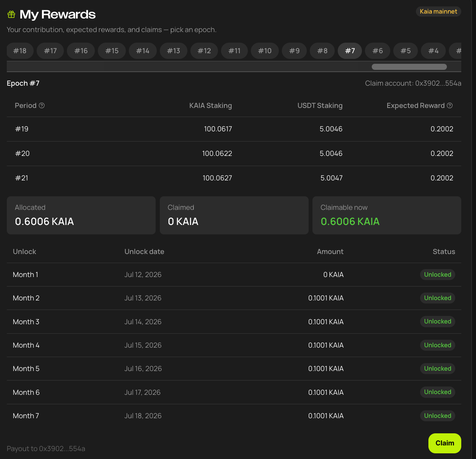Select epoch #13 tab
The image size is (476, 459).
[174, 51]
